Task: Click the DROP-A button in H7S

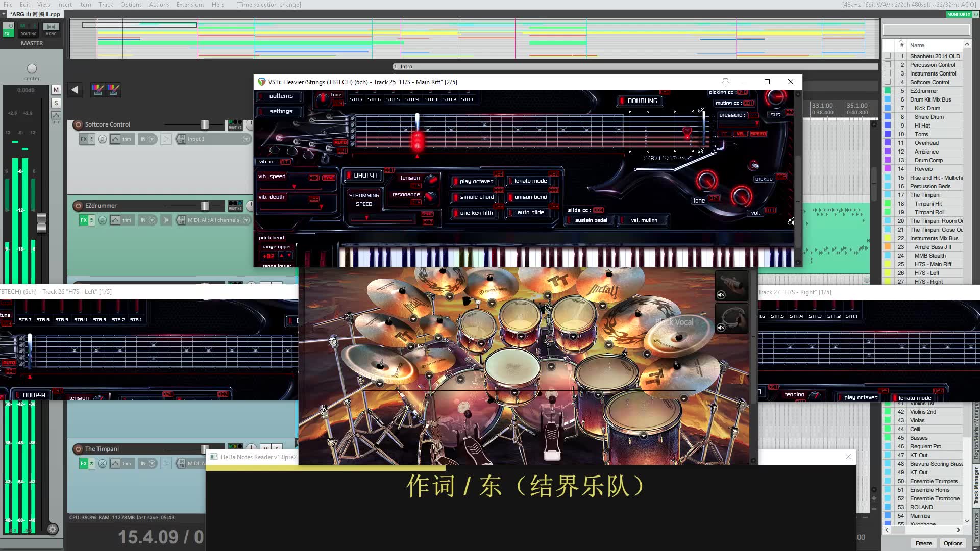Action: [363, 176]
